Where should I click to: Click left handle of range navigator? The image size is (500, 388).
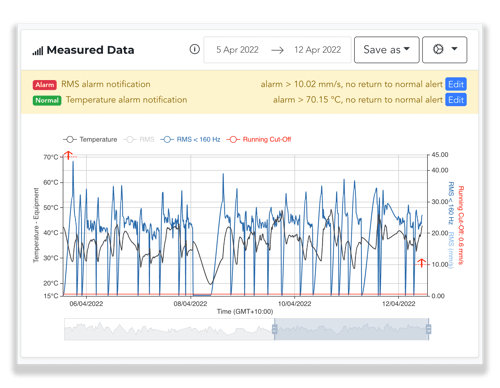coord(275,329)
